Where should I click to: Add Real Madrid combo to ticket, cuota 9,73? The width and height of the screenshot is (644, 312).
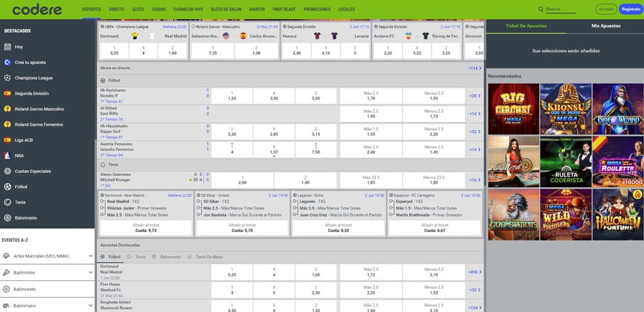pyautogui.click(x=146, y=228)
